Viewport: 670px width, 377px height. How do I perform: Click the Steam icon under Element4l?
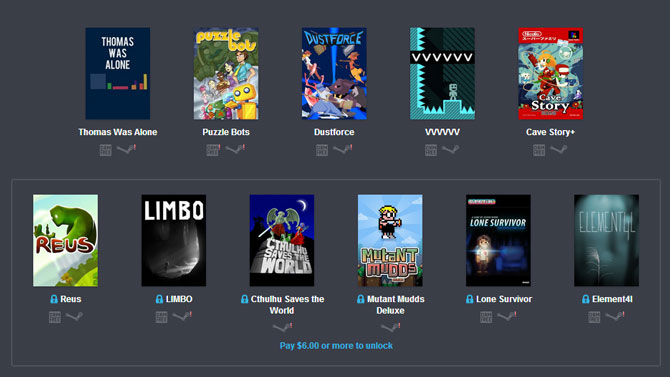point(614,316)
